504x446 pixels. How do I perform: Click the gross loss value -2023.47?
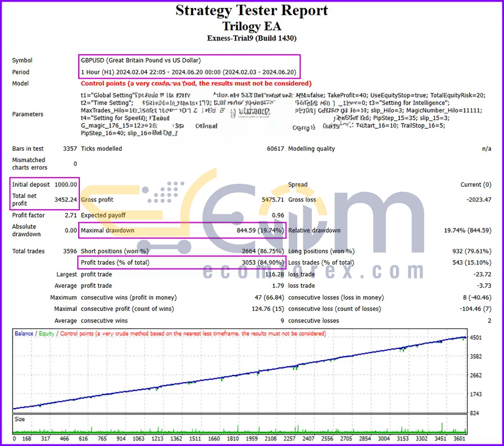[479, 200]
